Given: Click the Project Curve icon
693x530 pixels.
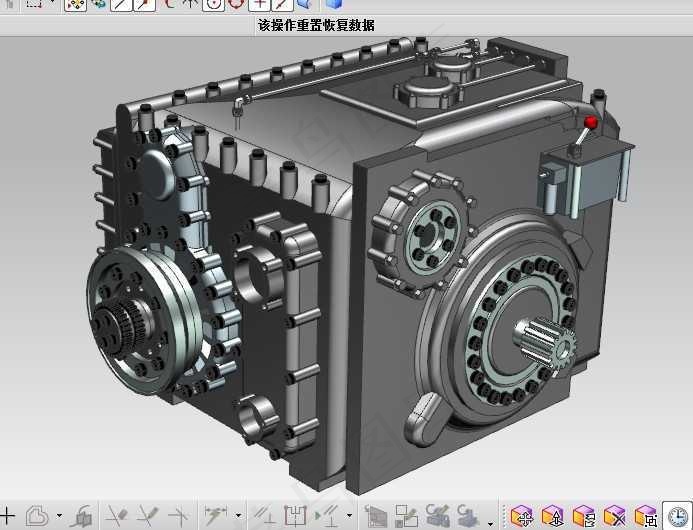Looking at the screenshot, I should tap(82, 515).
